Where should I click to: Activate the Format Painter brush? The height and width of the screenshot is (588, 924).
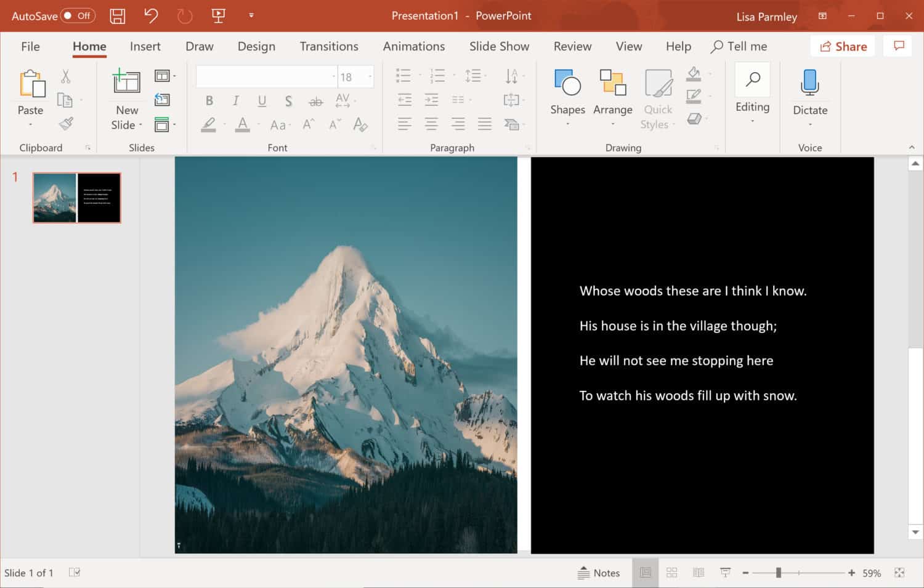tap(66, 124)
